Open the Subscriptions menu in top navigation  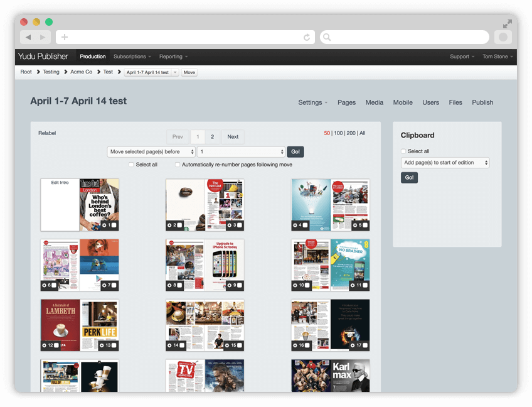point(132,57)
